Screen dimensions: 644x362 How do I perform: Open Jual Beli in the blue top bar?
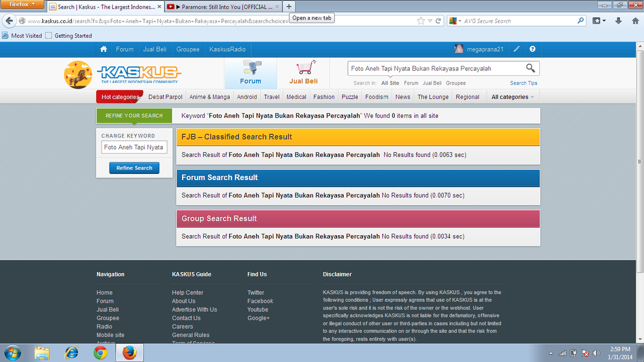(x=155, y=49)
